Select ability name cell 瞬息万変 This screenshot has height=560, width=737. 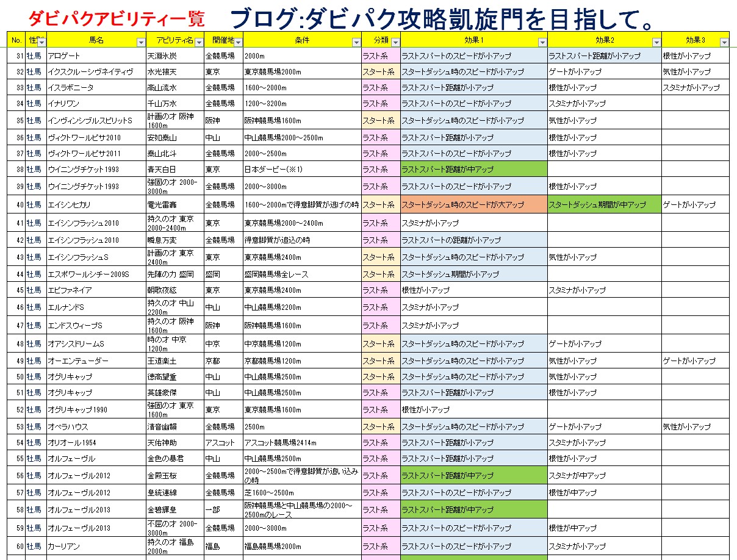pyautogui.click(x=175, y=240)
